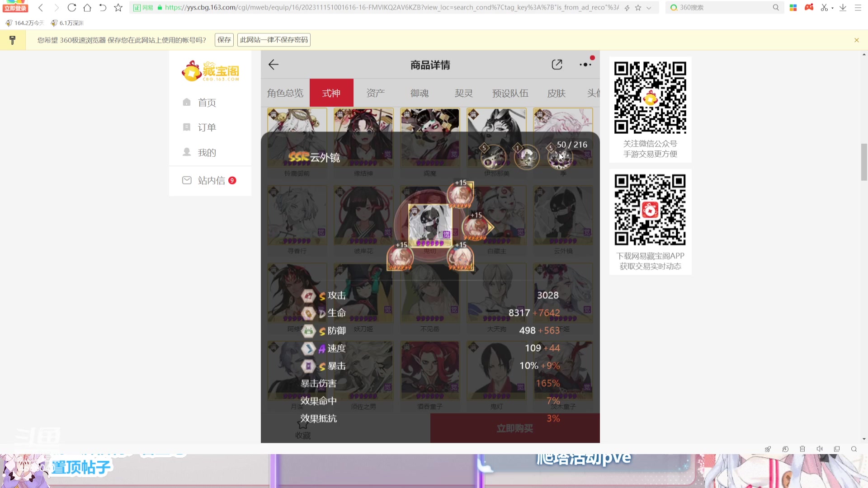This screenshot has height=488, width=868.
Task: Click the bottom-left +15 soul icon
Action: (x=400, y=257)
